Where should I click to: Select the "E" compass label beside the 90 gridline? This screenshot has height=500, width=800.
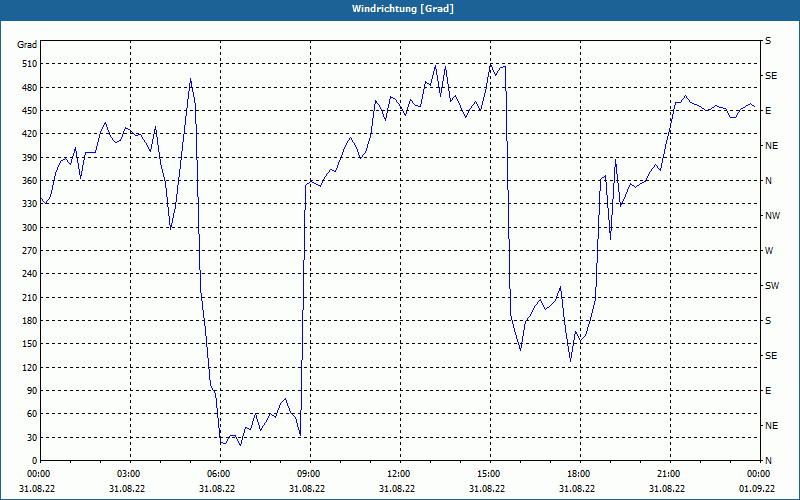768,391
